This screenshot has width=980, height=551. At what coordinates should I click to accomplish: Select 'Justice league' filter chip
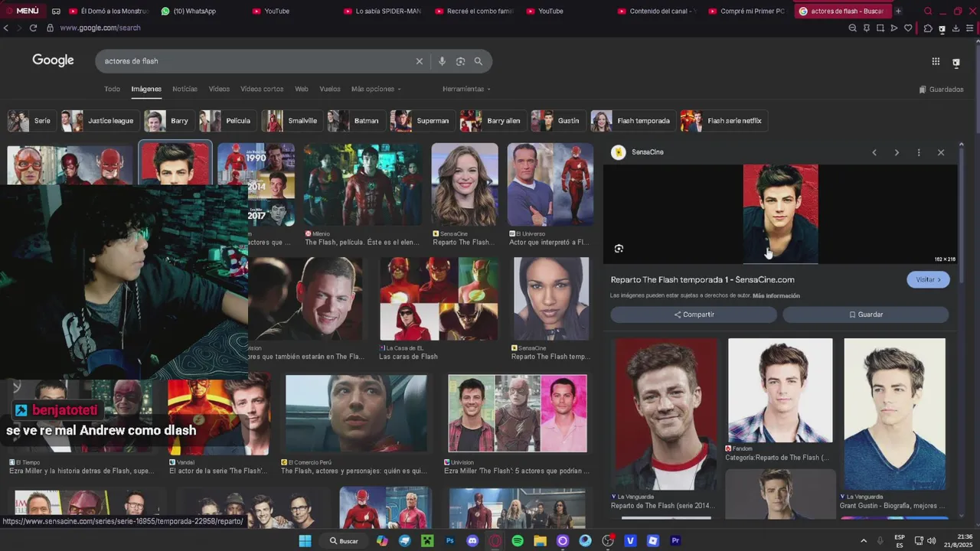click(x=100, y=121)
